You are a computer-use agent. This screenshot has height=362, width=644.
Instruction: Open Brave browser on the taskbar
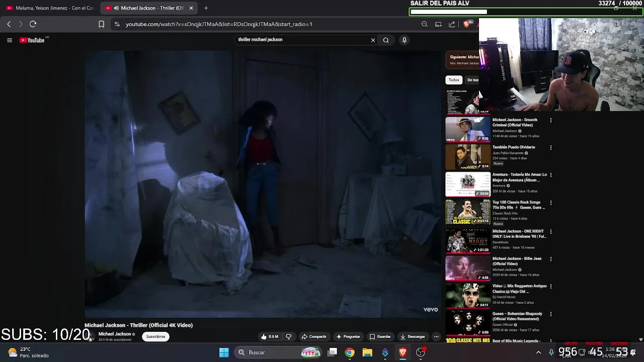point(403,352)
